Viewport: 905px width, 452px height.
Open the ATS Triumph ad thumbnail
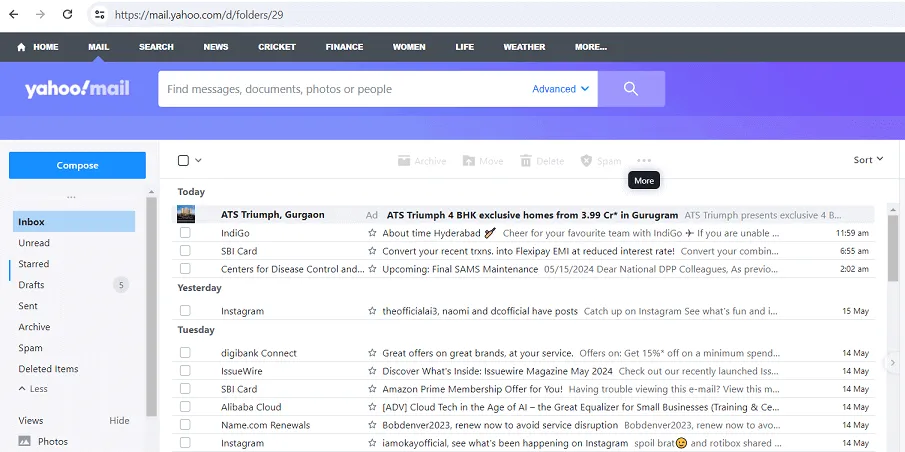[x=186, y=214]
